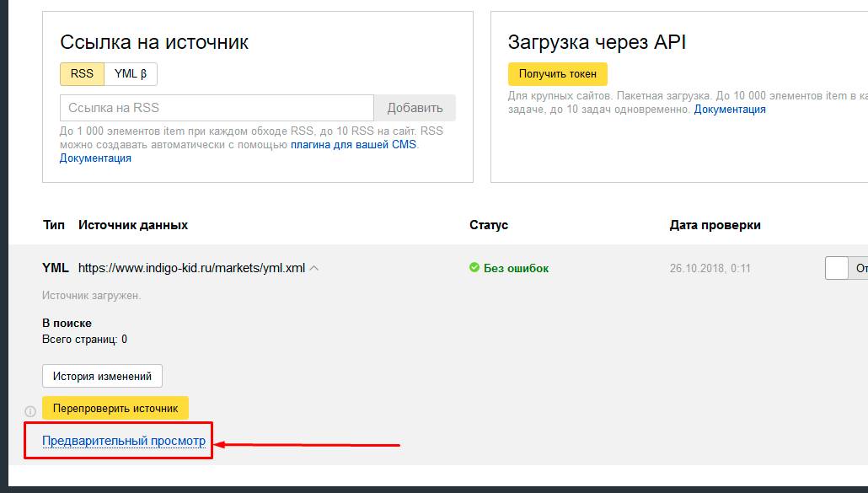Open API Документация link
Viewport: 868px width, 493px height.
pyautogui.click(x=731, y=109)
